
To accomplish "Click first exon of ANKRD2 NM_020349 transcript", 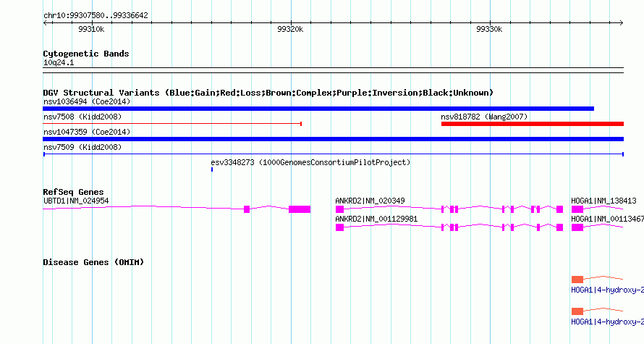I will click(339, 209).
